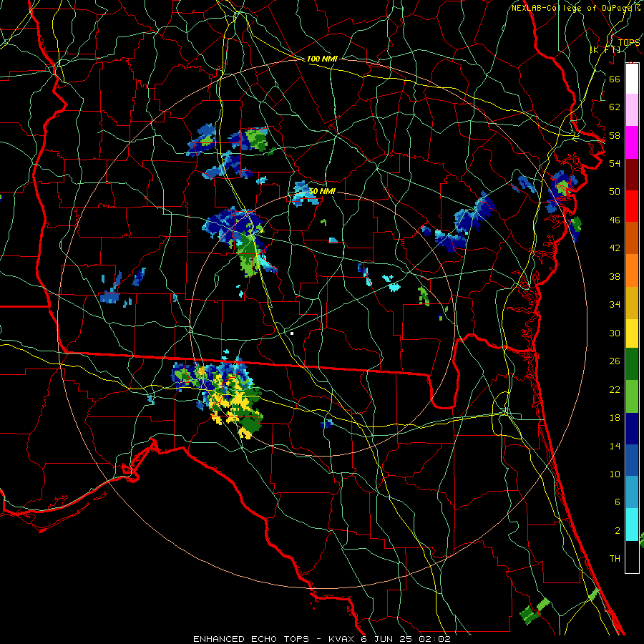Click the navy blue legend swatch
The height and width of the screenshot is (644, 644).
point(632,429)
